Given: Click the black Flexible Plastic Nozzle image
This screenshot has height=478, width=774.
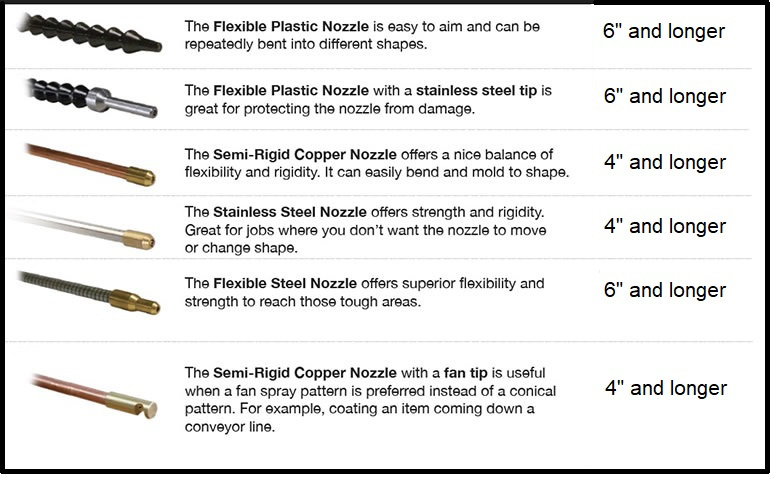Looking at the screenshot, I should (90, 33).
